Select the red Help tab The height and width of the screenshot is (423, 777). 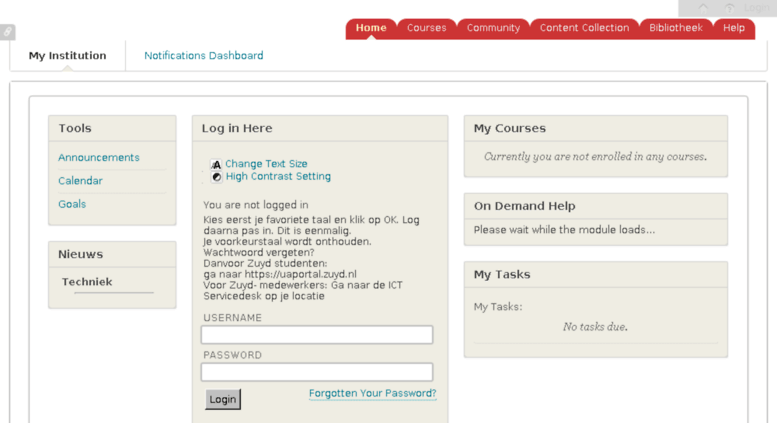(734, 28)
